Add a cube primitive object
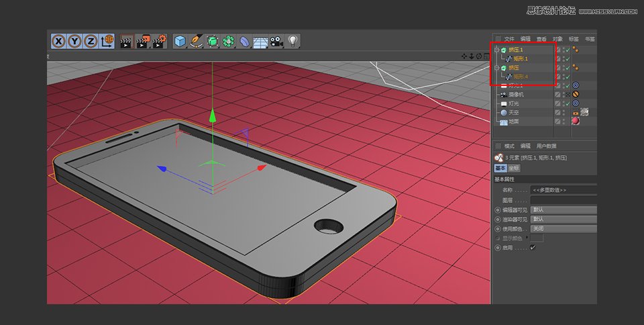This screenshot has width=644, height=325. coord(180,41)
